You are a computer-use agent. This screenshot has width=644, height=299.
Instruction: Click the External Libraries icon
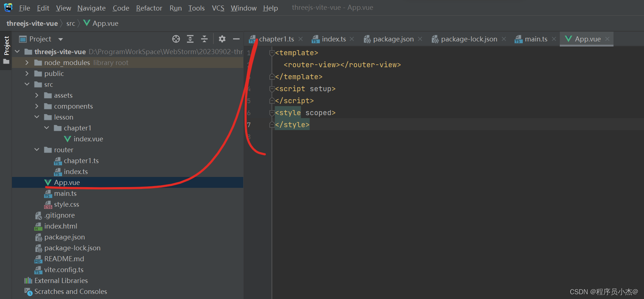point(28,280)
